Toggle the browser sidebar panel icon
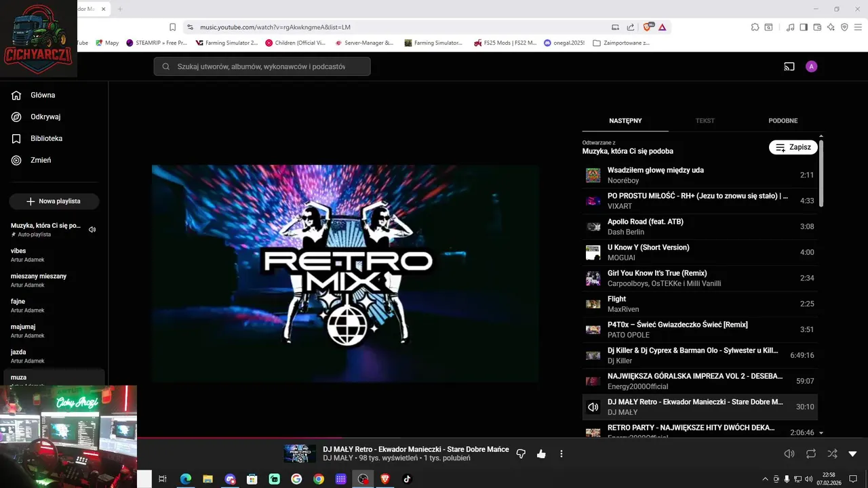 tap(804, 27)
